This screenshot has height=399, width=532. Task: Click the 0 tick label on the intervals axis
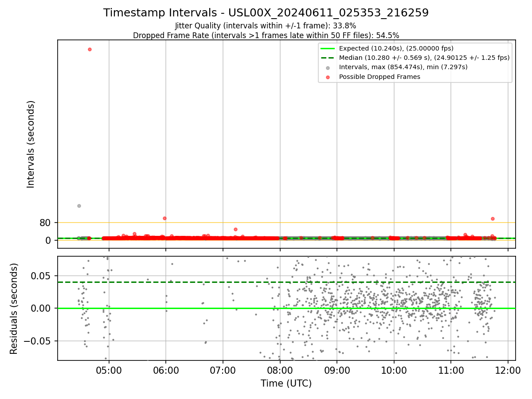tap(48, 240)
